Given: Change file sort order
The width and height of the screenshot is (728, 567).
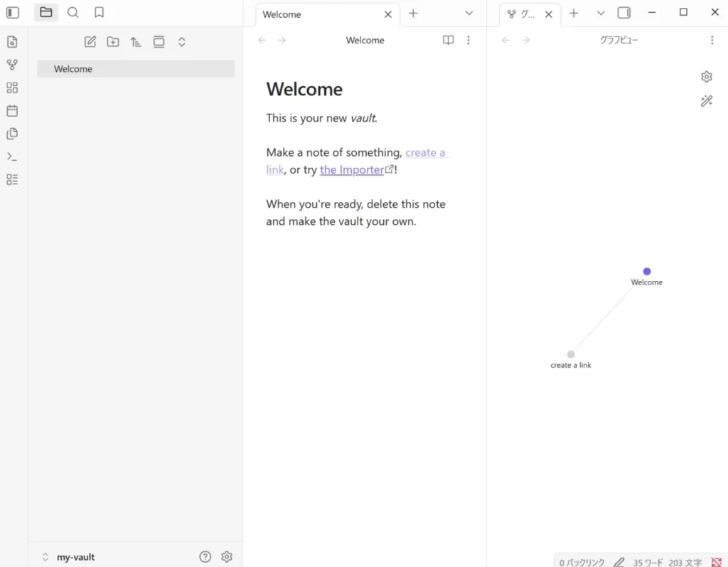Looking at the screenshot, I should [136, 42].
